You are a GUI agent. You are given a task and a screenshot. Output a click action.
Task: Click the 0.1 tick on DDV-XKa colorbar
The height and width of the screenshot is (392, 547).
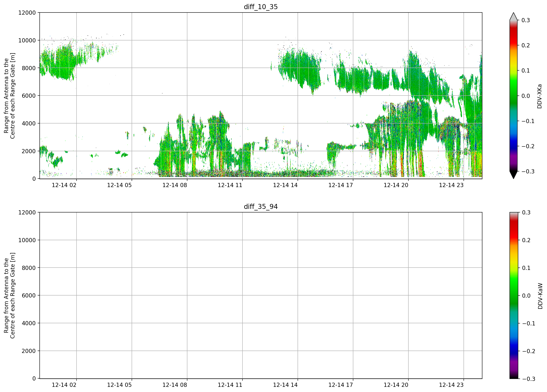[x=526, y=71]
